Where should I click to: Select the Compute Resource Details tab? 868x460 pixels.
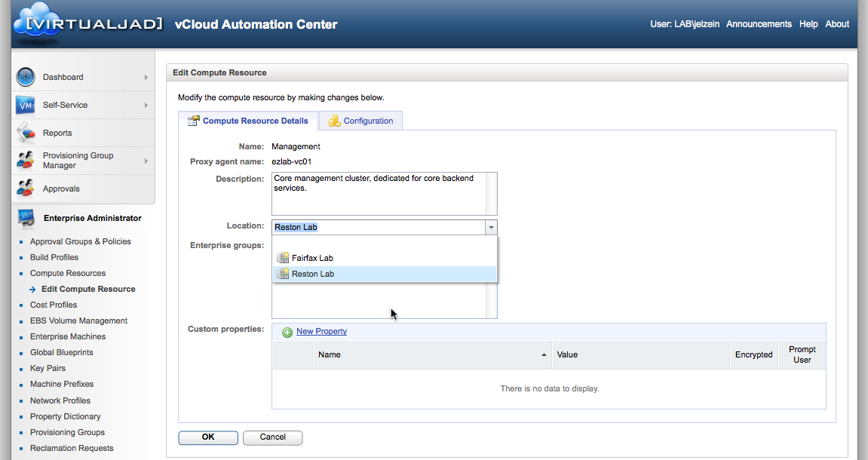[x=248, y=121]
